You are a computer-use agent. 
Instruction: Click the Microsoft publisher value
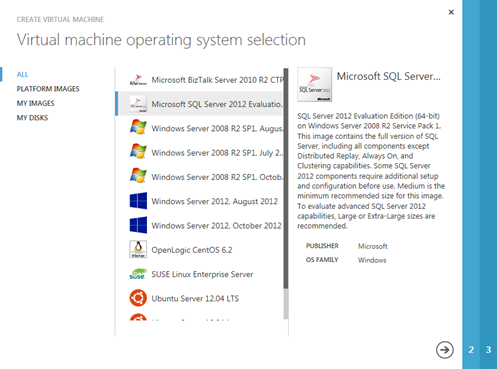[373, 246]
